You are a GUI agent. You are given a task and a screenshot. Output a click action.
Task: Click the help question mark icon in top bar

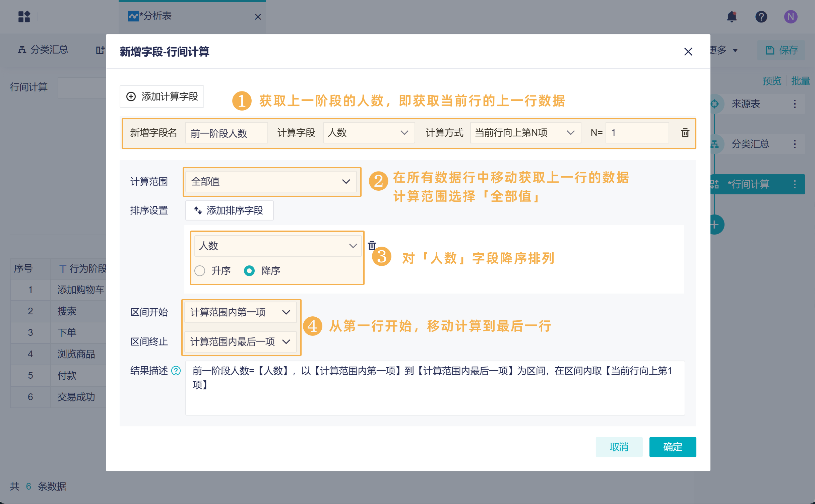[x=761, y=17]
